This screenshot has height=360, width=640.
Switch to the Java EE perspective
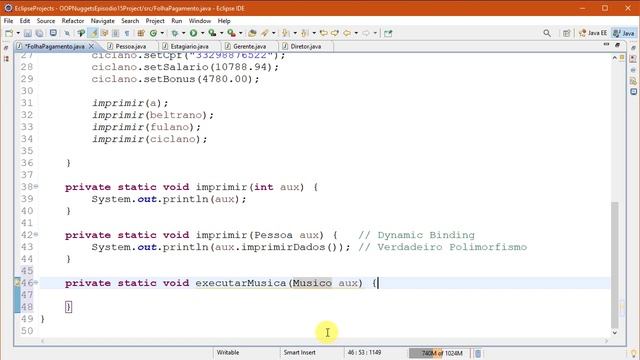click(593, 33)
